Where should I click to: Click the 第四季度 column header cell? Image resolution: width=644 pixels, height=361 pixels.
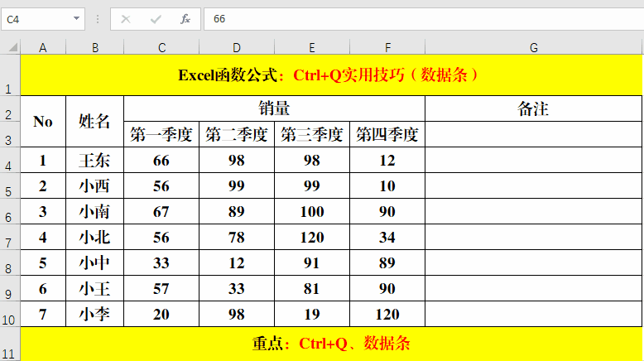(x=387, y=134)
